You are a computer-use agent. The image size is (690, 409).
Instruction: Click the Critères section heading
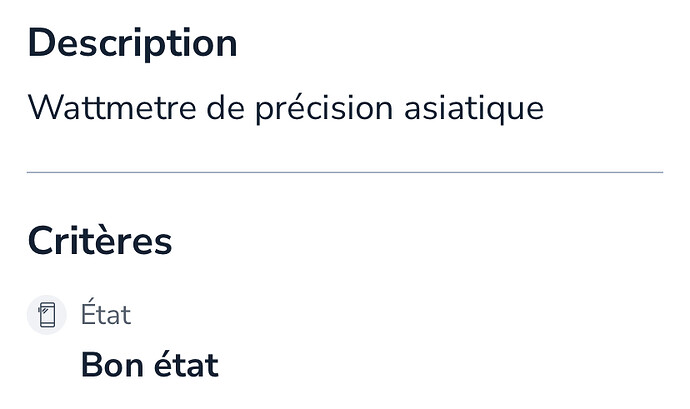[x=100, y=241]
